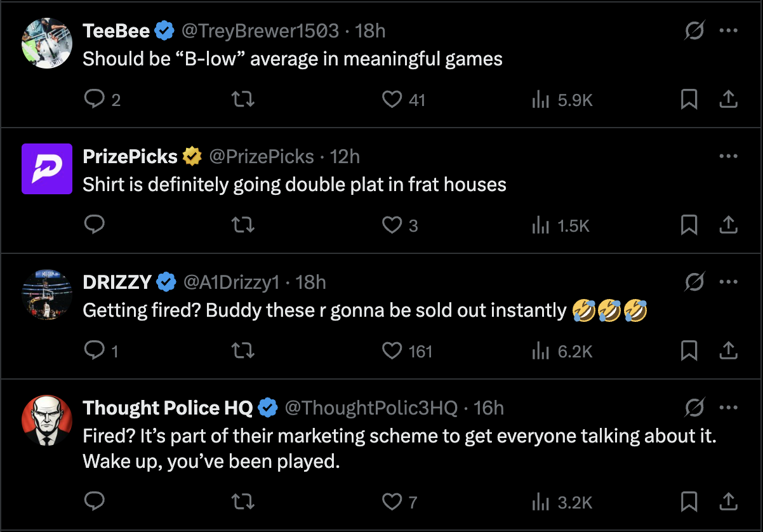Open the PrizePicks profile avatar

pyautogui.click(x=47, y=168)
